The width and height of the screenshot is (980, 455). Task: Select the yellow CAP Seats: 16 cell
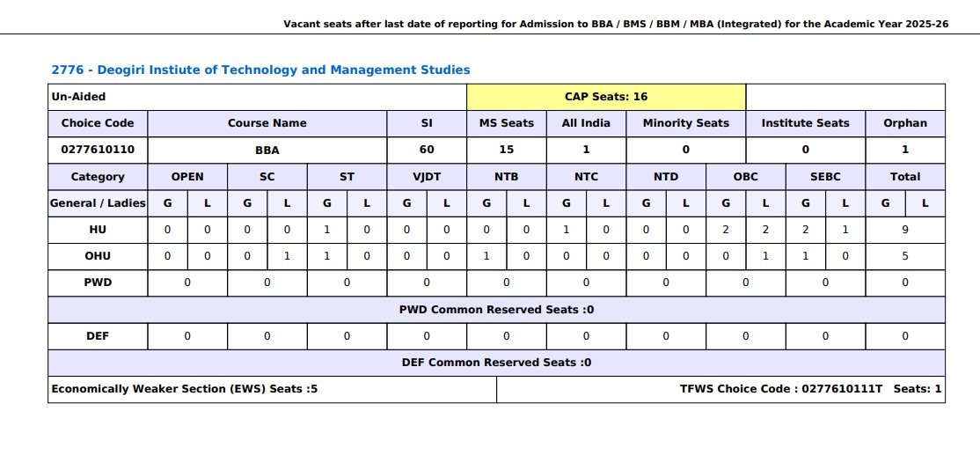point(605,97)
